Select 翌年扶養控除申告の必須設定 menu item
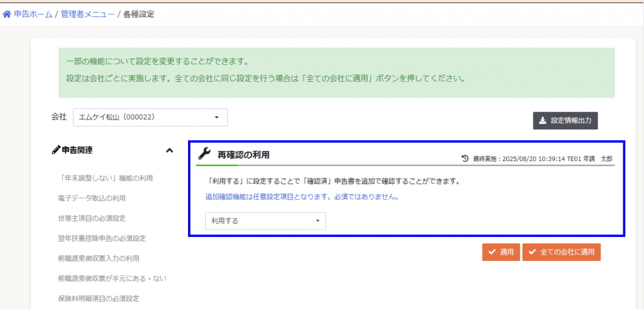Image resolution: width=644 pixels, height=315 pixels. coord(103,239)
